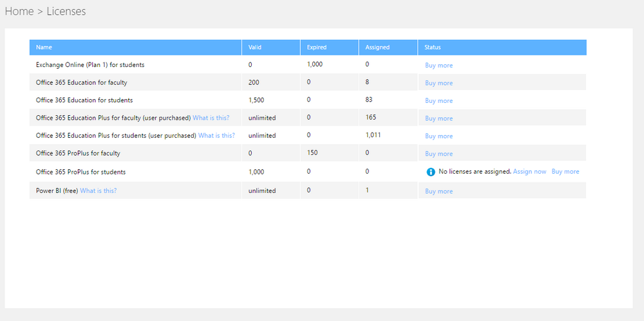Click Buy more for Education Plus for students
The height and width of the screenshot is (321, 644).
[439, 136]
